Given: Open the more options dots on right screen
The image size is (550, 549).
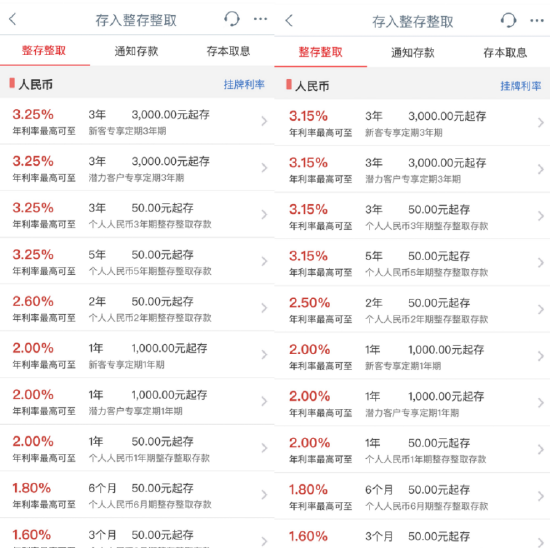Looking at the screenshot, I should 537,21.
